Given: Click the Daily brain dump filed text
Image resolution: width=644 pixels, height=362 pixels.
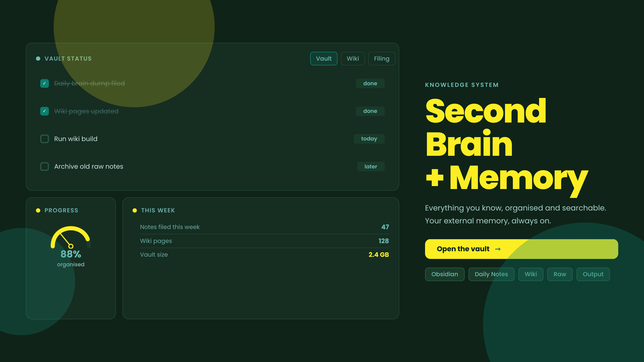Looking at the screenshot, I should click(89, 83).
